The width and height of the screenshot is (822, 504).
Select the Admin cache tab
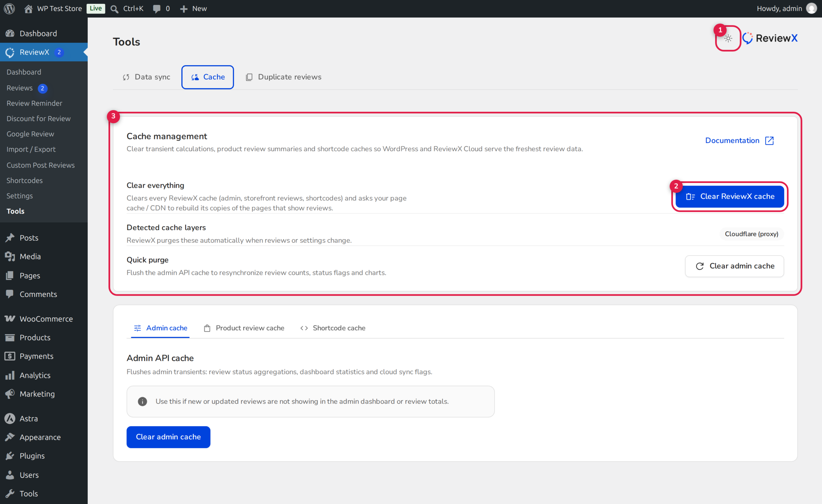[160, 328]
